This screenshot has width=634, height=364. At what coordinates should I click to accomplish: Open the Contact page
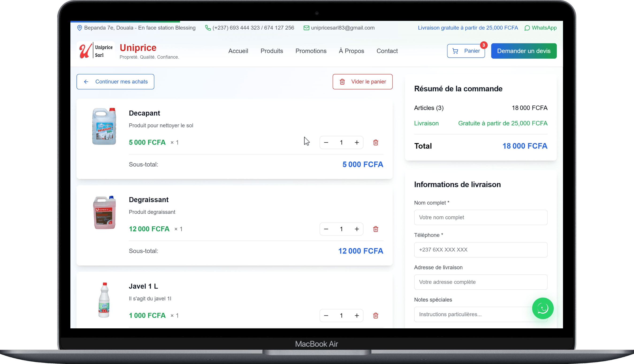(x=387, y=51)
